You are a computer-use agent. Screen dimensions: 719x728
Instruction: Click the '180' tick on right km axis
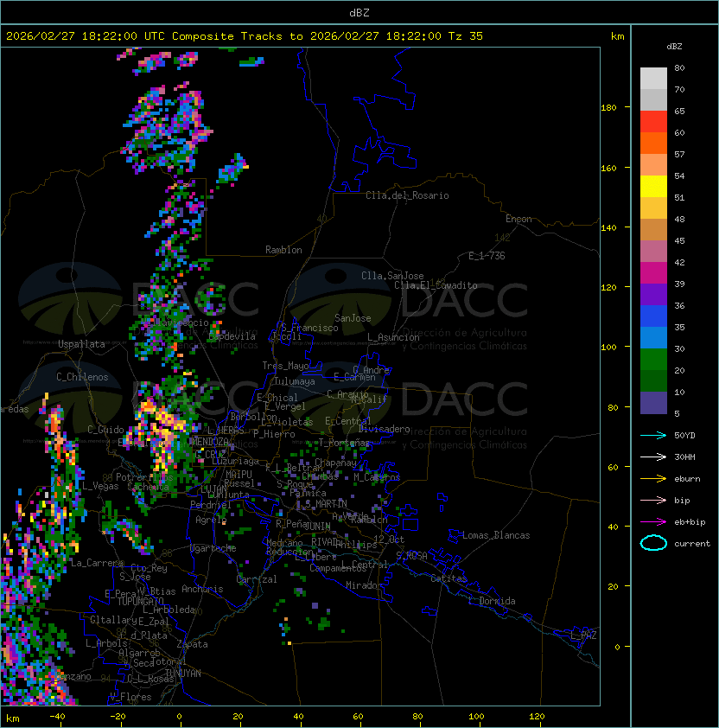coord(608,108)
